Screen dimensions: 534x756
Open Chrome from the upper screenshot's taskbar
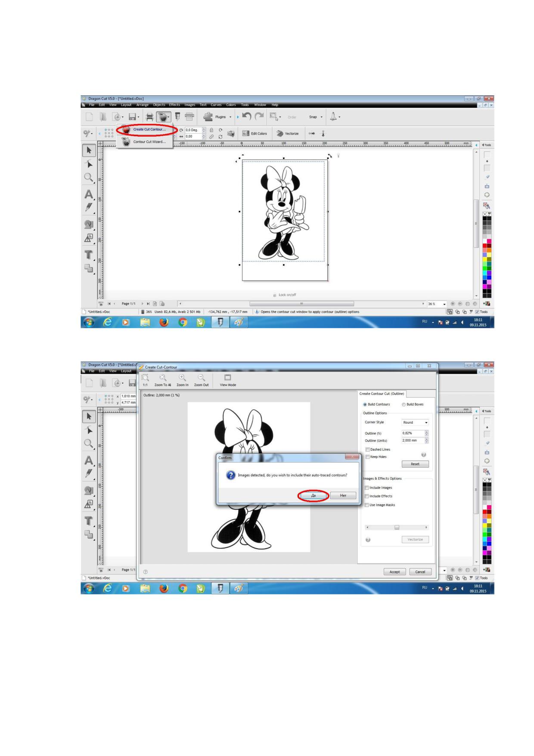pos(183,322)
